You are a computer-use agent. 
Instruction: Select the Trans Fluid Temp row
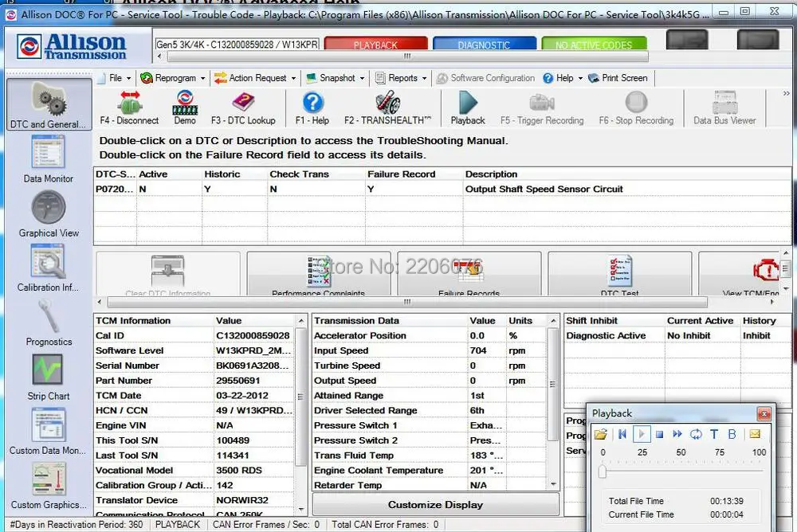tap(430, 456)
